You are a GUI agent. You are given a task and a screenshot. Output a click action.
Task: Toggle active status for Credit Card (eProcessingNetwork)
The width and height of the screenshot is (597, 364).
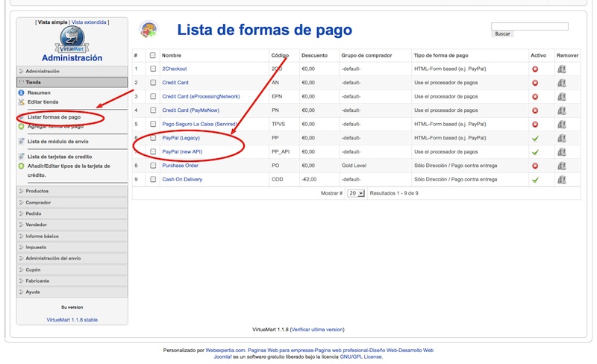coord(535,97)
